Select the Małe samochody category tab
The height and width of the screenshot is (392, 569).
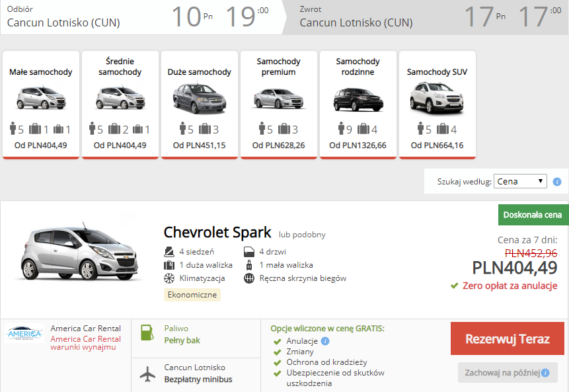(x=41, y=104)
